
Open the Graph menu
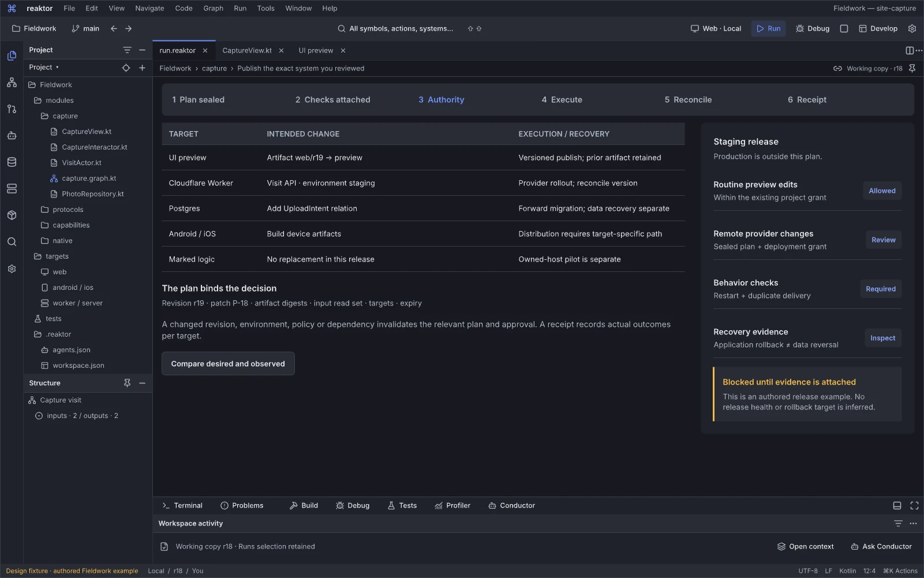click(213, 8)
